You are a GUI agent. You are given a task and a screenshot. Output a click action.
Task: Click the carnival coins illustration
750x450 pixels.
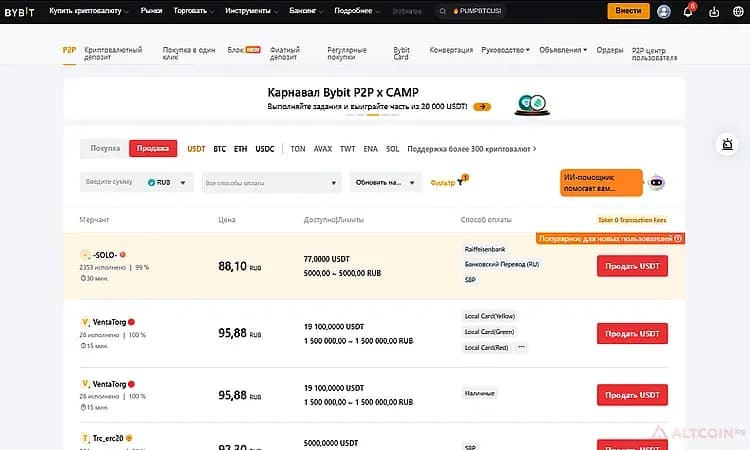[532, 105]
